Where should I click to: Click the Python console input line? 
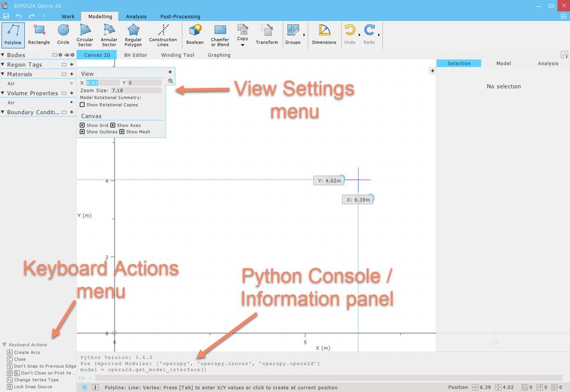click(x=329, y=378)
